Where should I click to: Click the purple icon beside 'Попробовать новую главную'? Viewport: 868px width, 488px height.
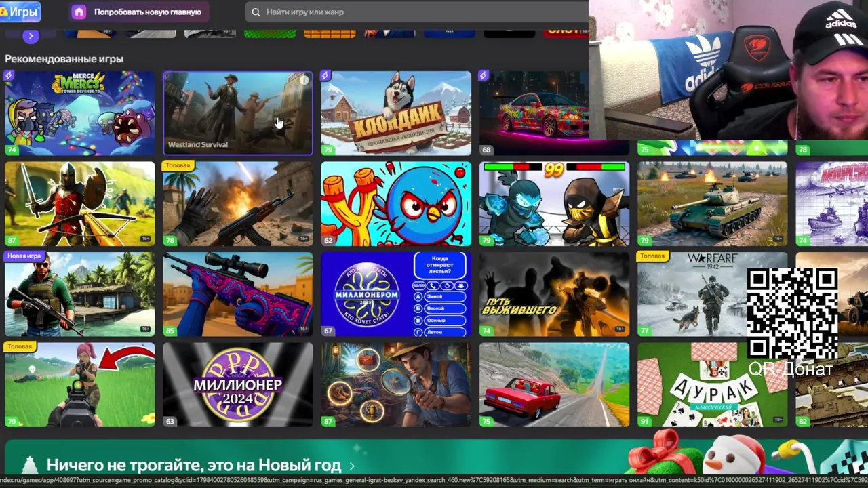pyautogui.click(x=79, y=12)
